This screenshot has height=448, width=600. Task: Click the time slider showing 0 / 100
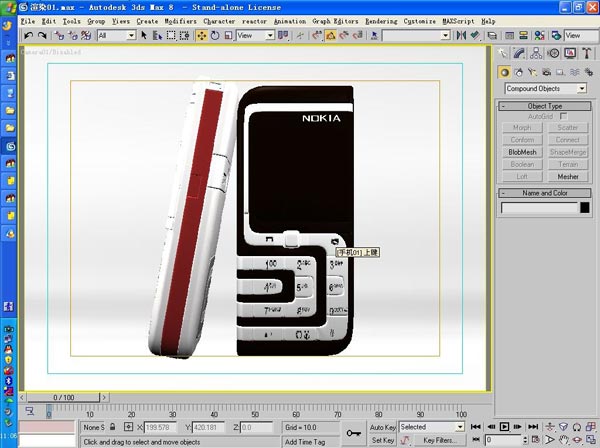point(64,397)
